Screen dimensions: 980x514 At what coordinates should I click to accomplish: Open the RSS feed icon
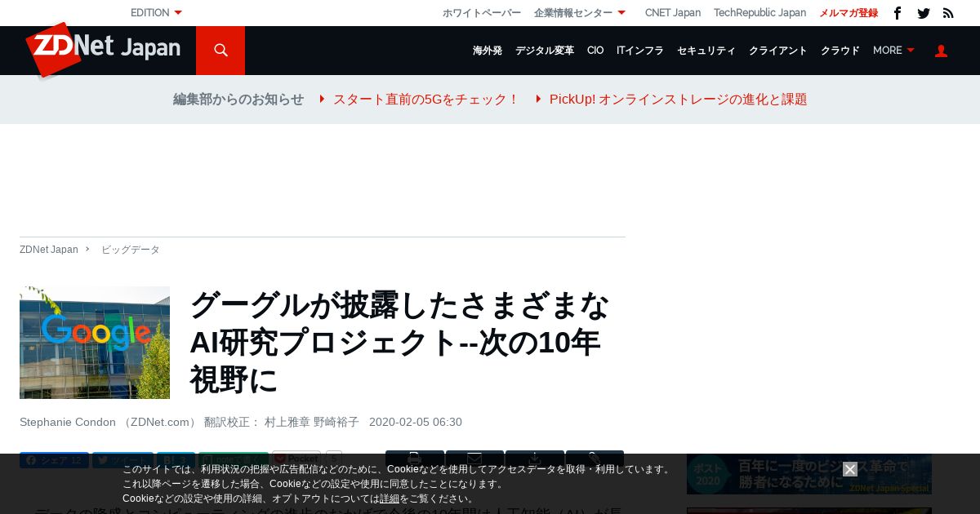tap(948, 13)
